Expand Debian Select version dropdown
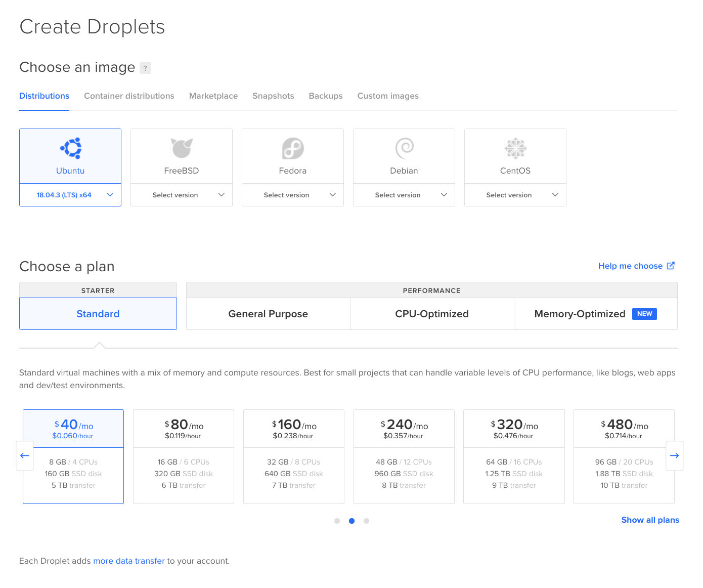 (404, 195)
